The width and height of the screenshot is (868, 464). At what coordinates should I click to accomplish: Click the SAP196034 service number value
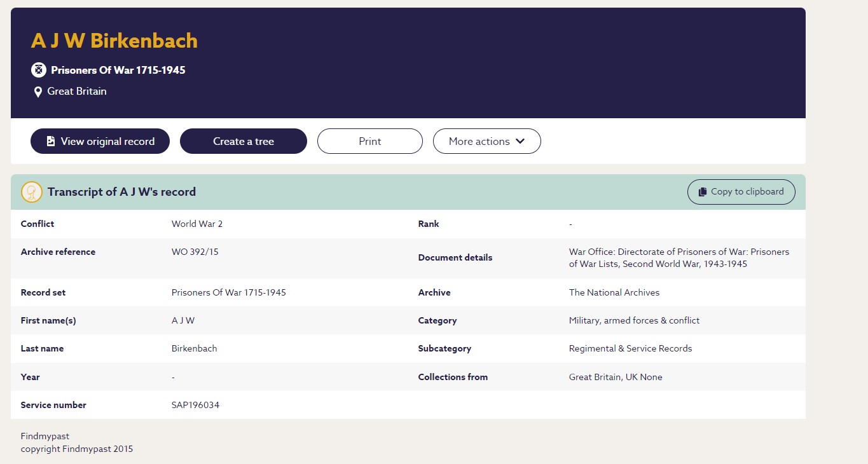click(x=196, y=405)
